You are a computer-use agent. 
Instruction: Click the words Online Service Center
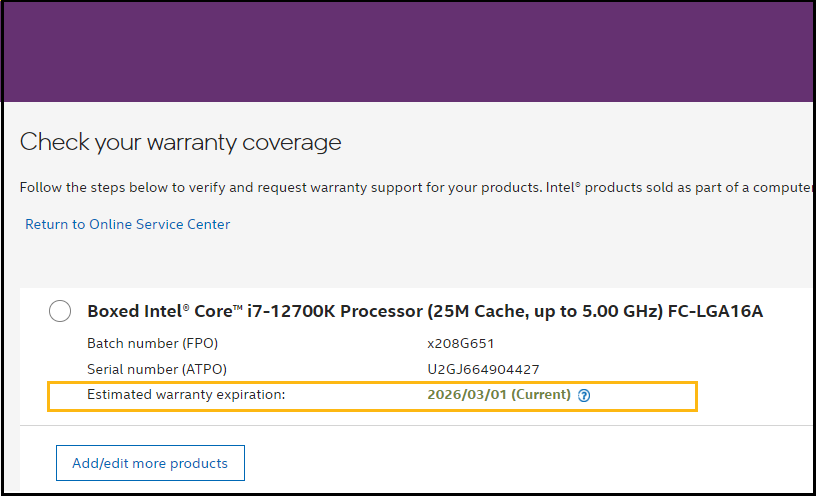tap(160, 224)
